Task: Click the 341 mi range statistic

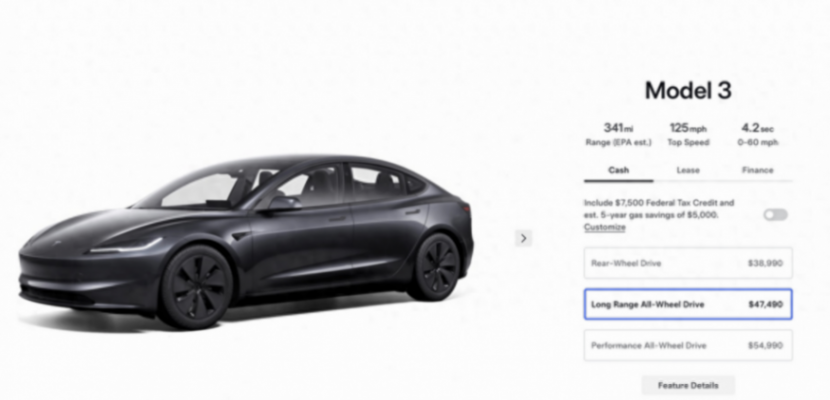Action: pyautogui.click(x=618, y=134)
